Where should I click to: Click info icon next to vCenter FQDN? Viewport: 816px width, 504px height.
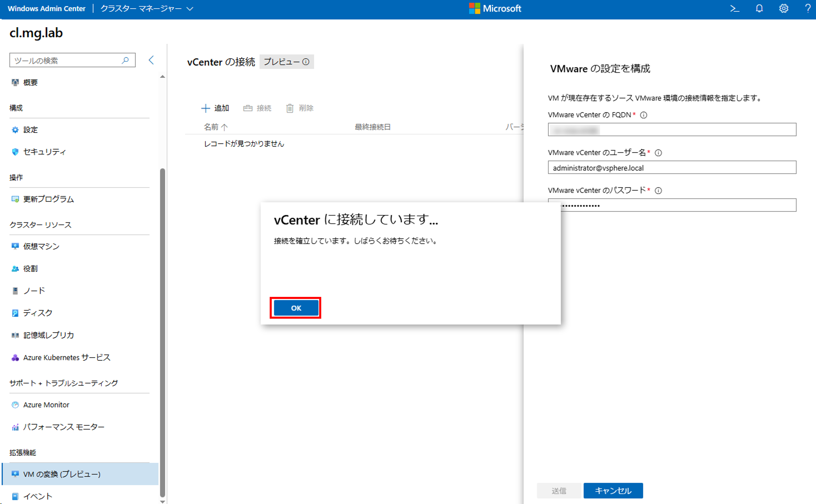pyautogui.click(x=644, y=115)
